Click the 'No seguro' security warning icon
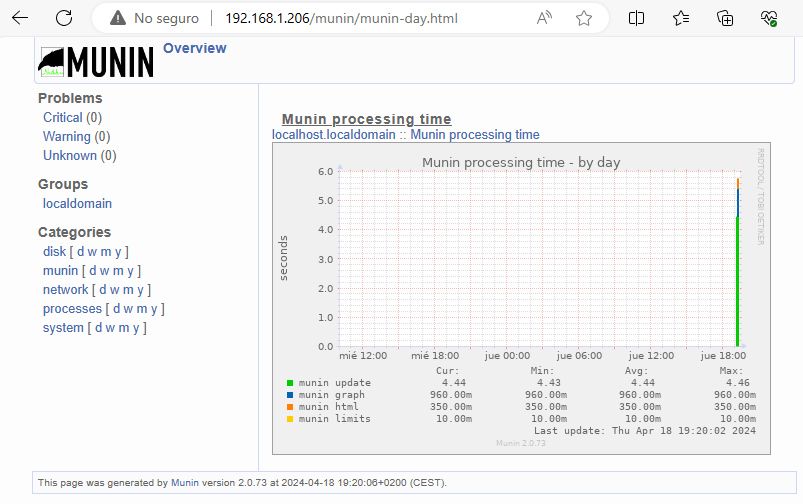 click(x=119, y=18)
